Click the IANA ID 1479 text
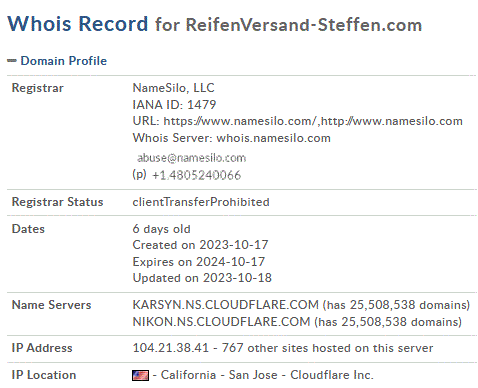 point(174,105)
